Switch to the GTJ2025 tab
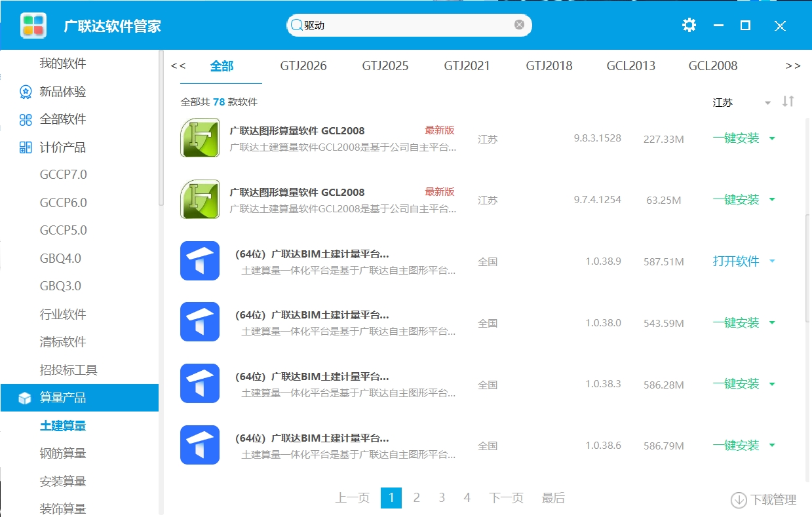Viewport: 812px width, 517px height. point(385,66)
